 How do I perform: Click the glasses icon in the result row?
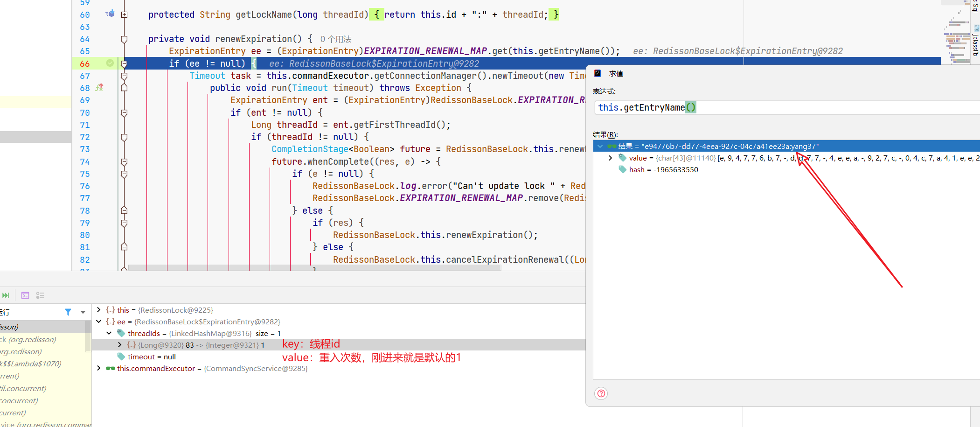tap(612, 146)
